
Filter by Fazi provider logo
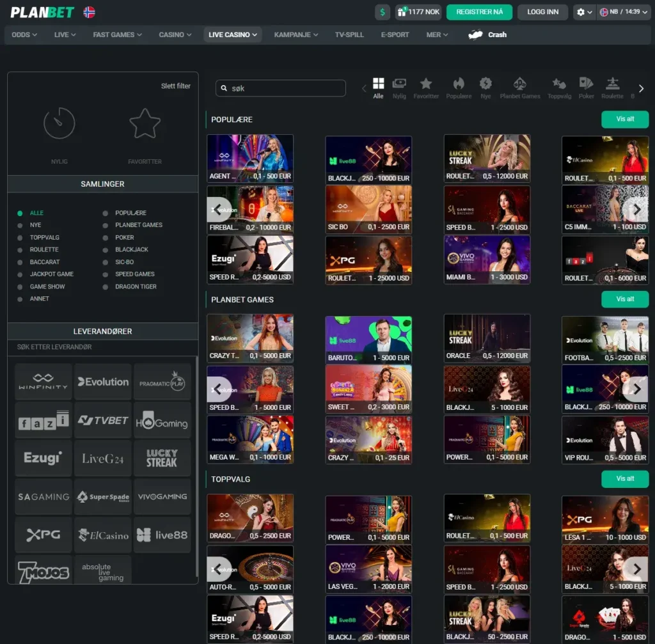pyautogui.click(x=43, y=420)
